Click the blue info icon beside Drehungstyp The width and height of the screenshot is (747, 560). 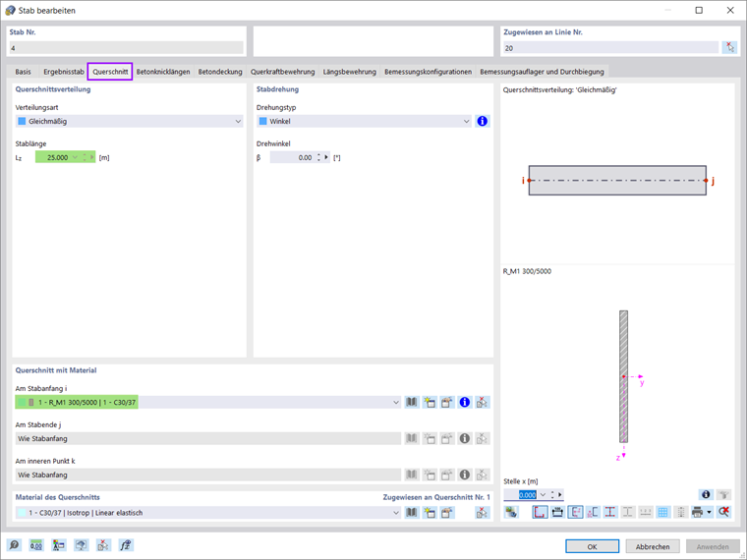pos(483,122)
